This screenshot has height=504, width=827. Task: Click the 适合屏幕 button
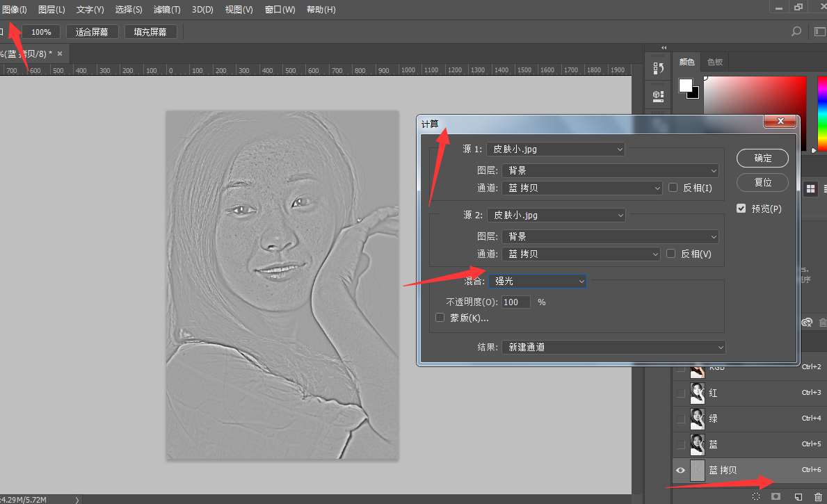(92, 32)
